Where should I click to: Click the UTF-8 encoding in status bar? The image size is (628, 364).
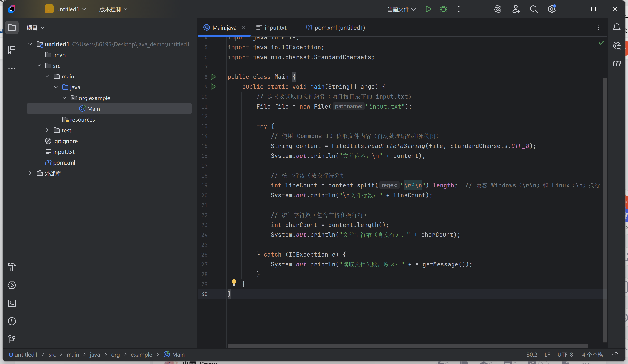coord(565,355)
